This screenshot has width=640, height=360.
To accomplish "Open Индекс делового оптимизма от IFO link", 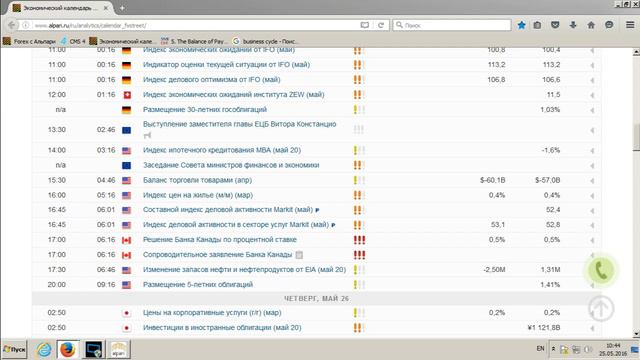I will click(211, 80).
